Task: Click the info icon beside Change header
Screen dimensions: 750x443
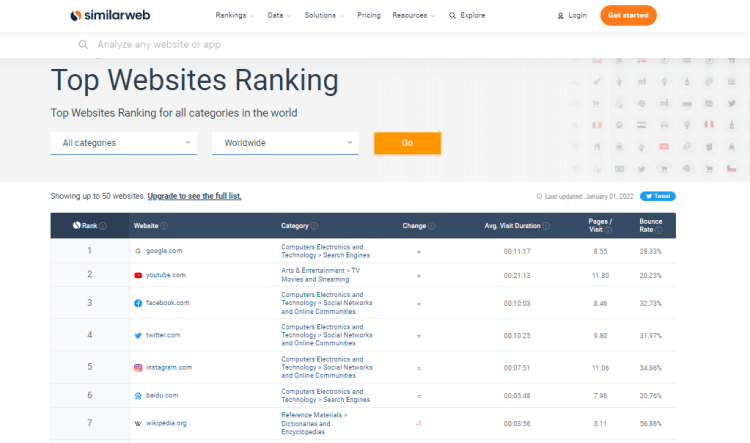Action: 431,226
